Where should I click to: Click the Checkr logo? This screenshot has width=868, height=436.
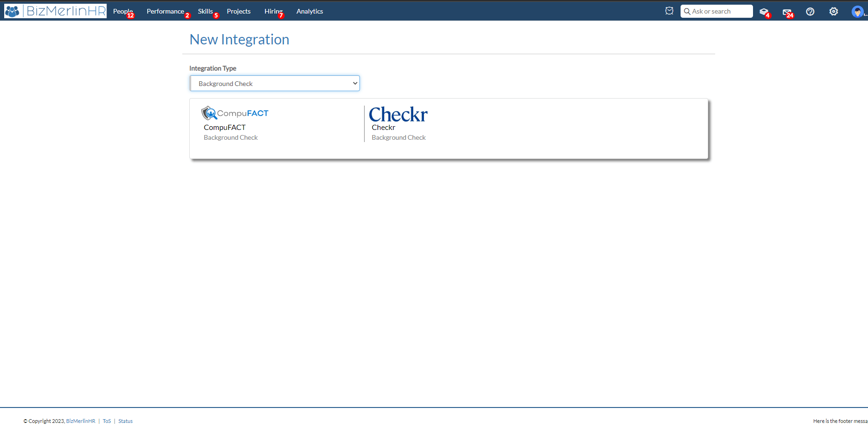[398, 114]
